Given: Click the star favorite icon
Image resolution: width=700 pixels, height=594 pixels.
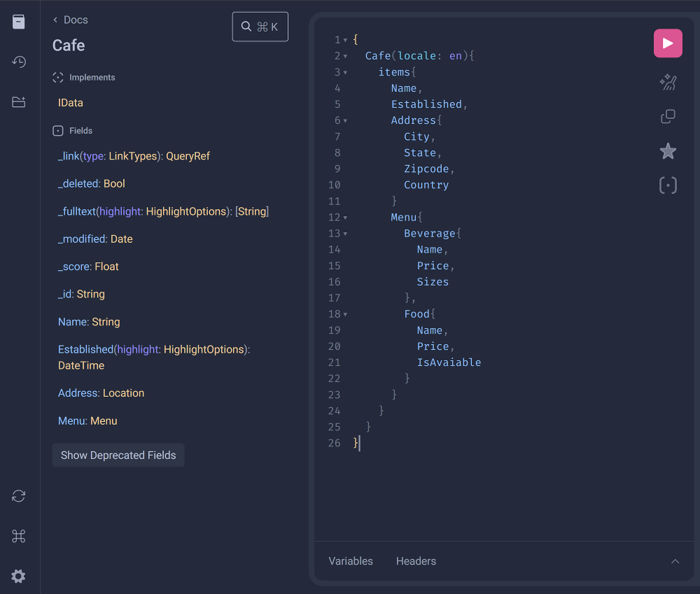Looking at the screenshot, I should point(668,150).
